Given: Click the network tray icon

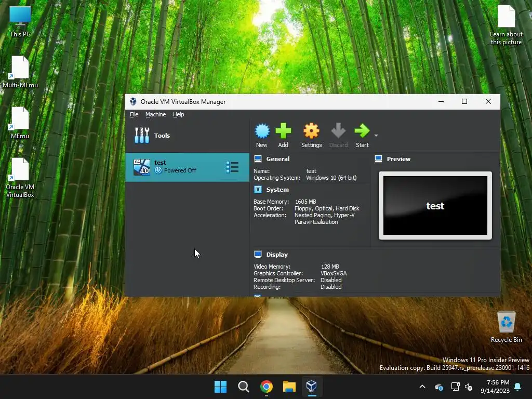Looking at the screenshot, I should 455,387.
